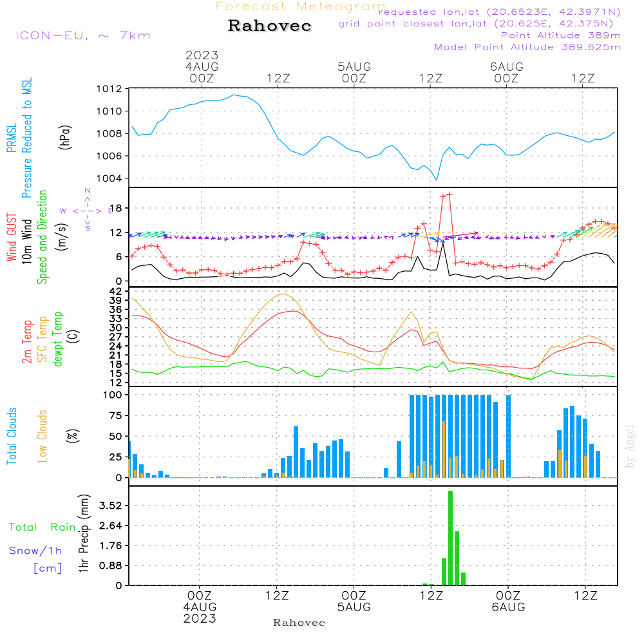
Task: Click the 'Low Clouds' legend label
Action: (x=42, y=436)
